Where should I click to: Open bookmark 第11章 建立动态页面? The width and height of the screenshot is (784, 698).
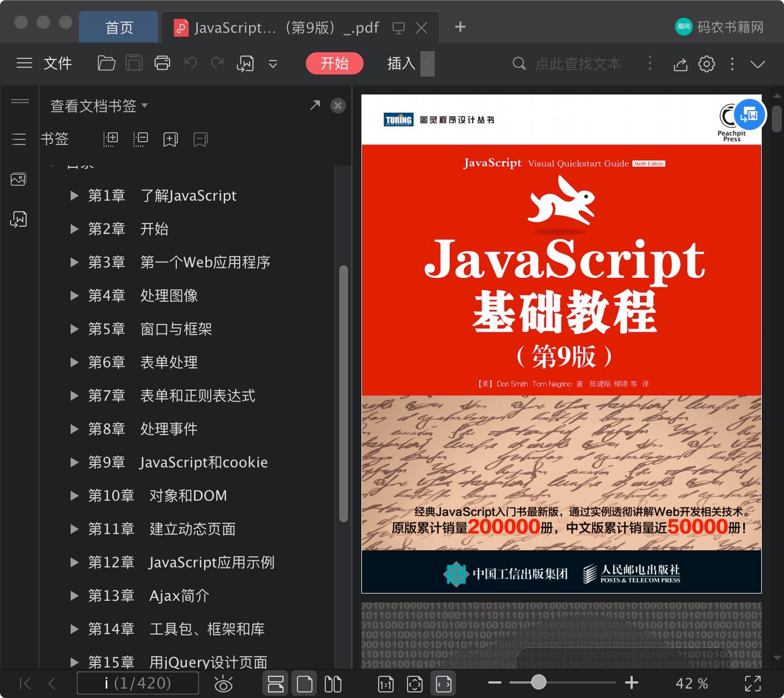tap(162, 529)
